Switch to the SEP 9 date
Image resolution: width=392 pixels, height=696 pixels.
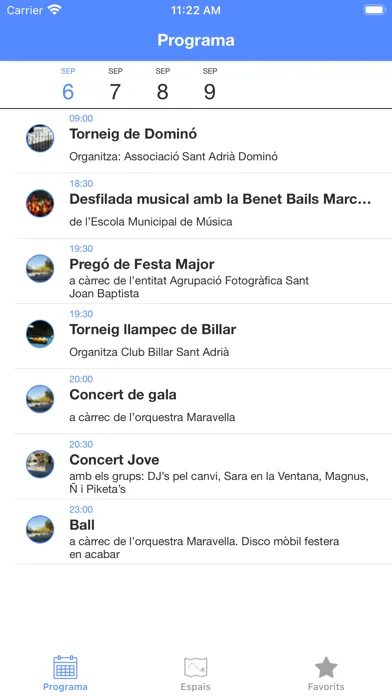[x=210, y=85]
